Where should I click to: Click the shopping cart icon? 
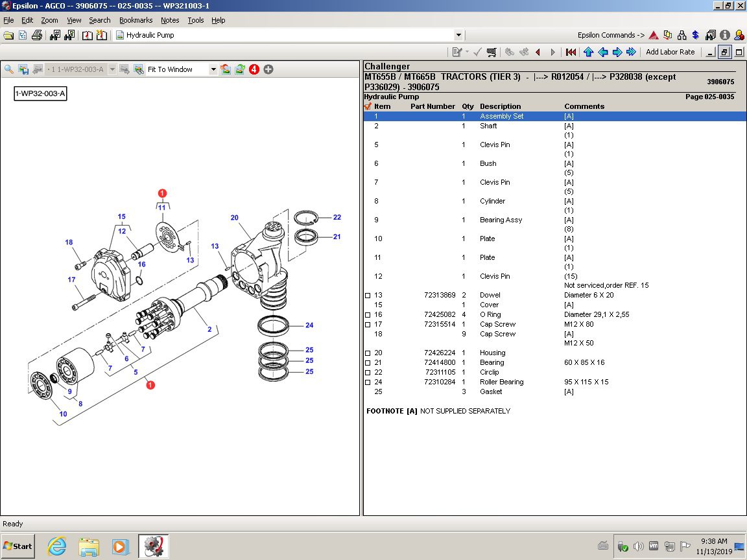pos(492,52)
